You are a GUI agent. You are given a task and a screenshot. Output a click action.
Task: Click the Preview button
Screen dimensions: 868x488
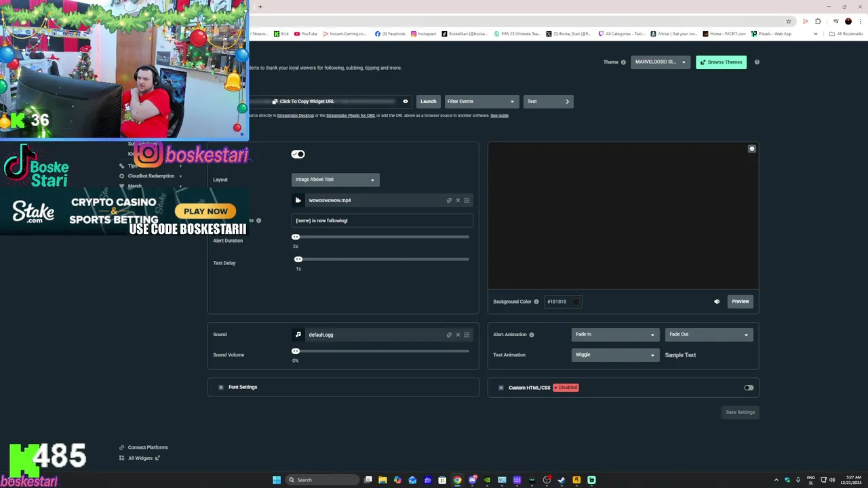(x=740, y=302)
